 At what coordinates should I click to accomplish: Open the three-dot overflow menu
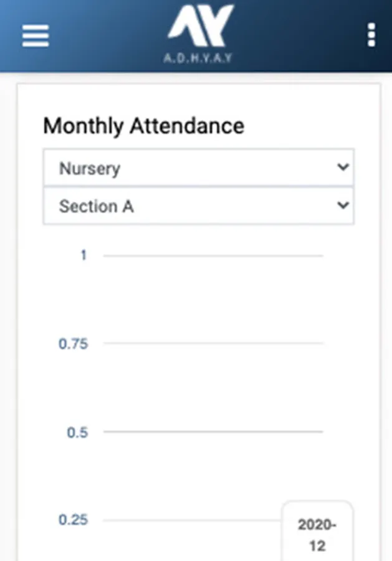click(371, 35)
